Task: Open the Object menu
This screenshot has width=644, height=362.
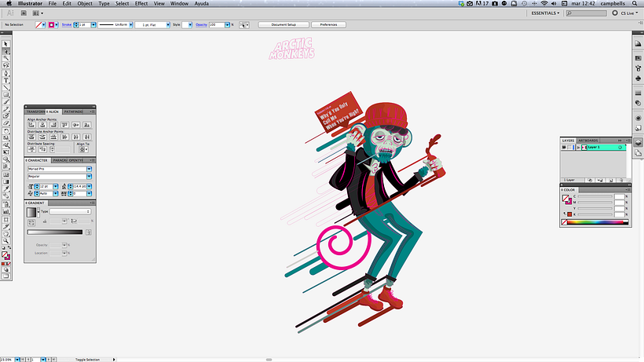Action: click(85, 3)
